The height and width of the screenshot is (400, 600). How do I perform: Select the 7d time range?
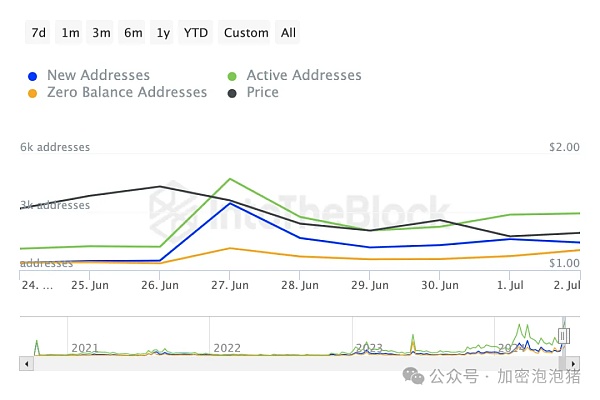(38, 33)
